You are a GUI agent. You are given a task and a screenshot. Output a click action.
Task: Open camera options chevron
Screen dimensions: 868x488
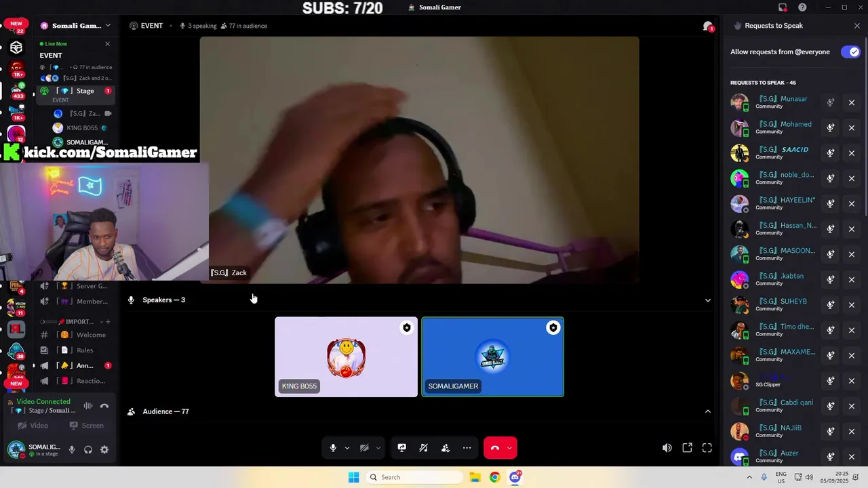[378, 448]
